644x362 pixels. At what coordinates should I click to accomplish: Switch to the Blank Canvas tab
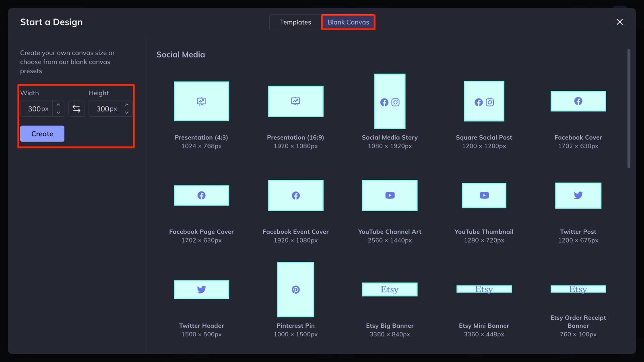(x=348, y=22)
